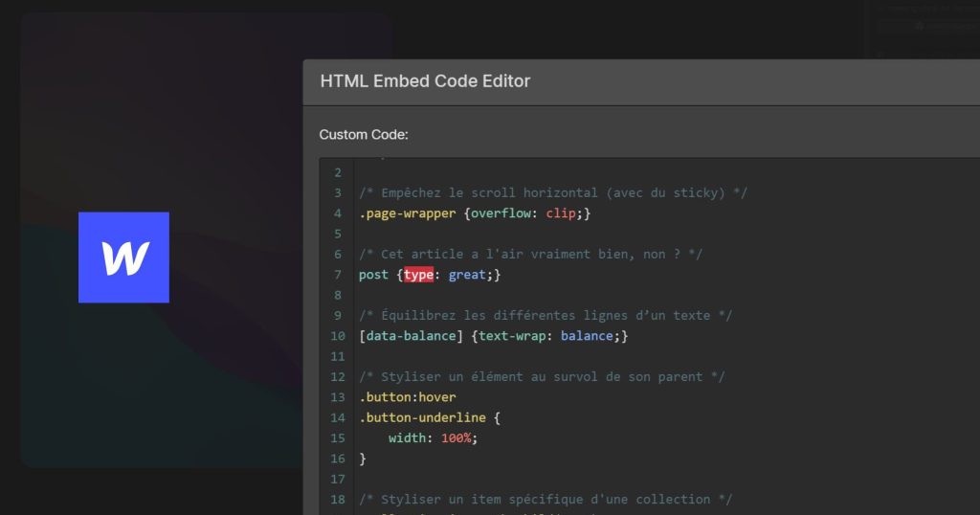Select the red highlighted "type" property
This screenshot has height=515, width=980.
click(x=418, y=275)
